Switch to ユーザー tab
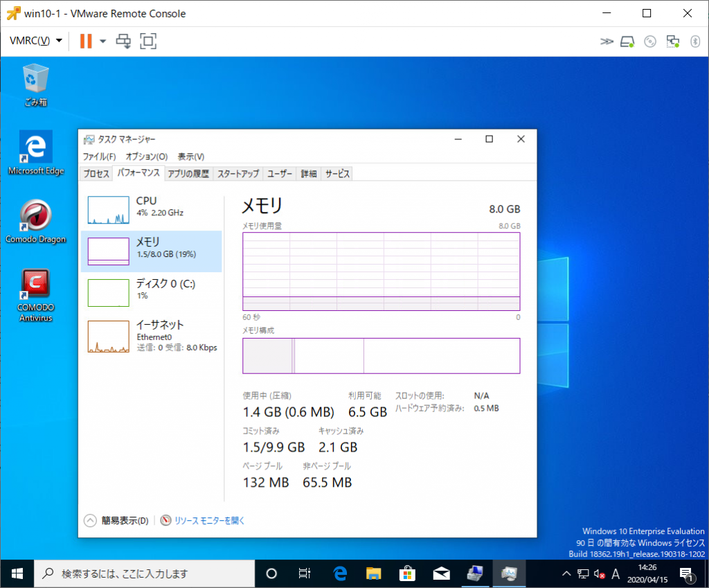Screen dimensions: 709x588 (x=279, y=174)
